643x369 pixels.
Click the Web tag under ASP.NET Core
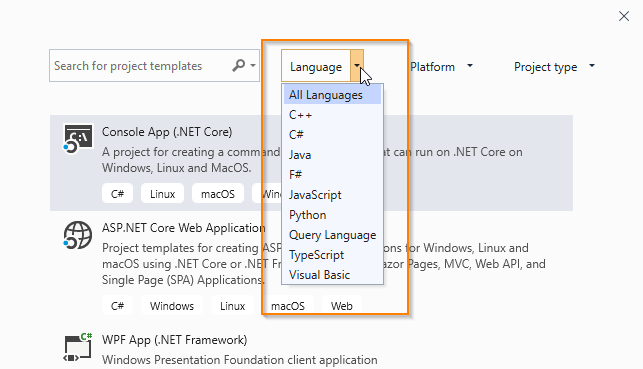342,305
